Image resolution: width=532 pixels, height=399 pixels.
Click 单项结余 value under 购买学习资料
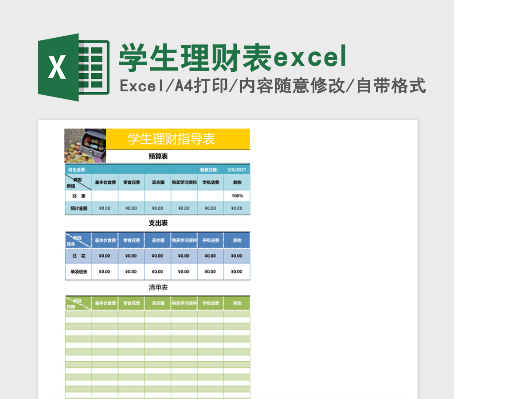[184, 272]
